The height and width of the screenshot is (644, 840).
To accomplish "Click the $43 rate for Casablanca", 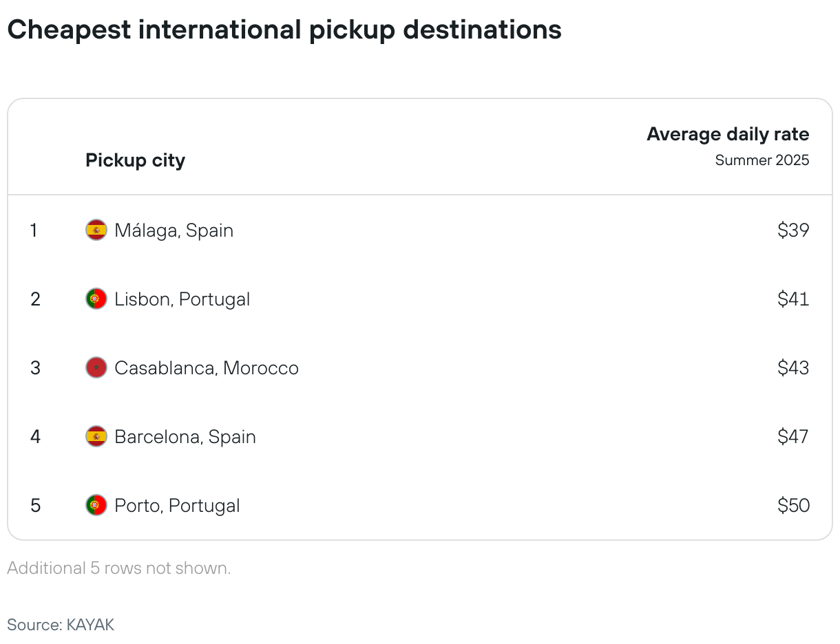I will [x=793, y=368].
